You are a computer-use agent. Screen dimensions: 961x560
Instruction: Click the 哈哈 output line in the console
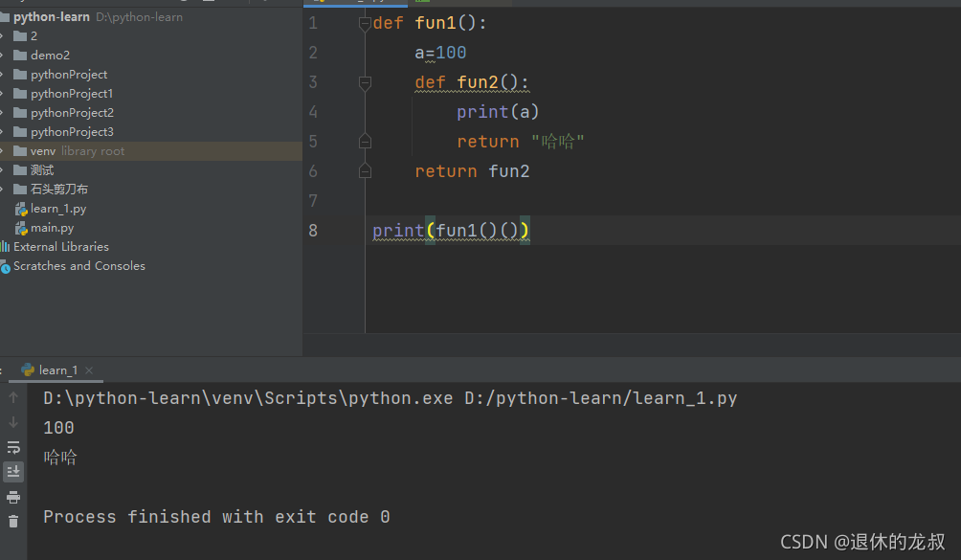[x=60, y=457]
